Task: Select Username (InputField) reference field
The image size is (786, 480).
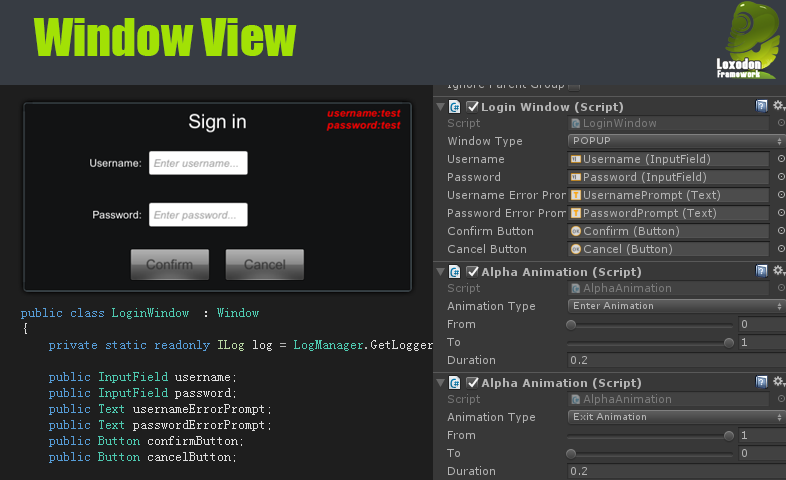Action: [668, 159]
